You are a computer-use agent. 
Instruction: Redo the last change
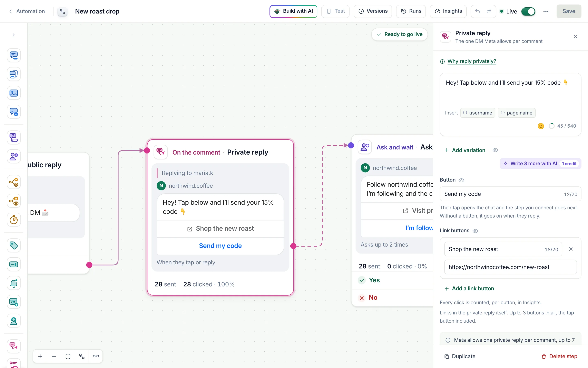(x=489, y=11)
